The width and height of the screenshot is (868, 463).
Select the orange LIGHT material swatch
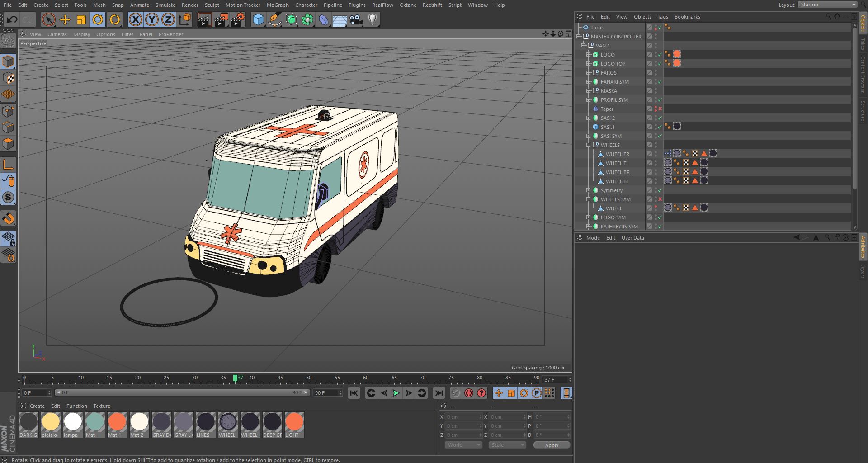pyautogui.click(x=294, y=422)
